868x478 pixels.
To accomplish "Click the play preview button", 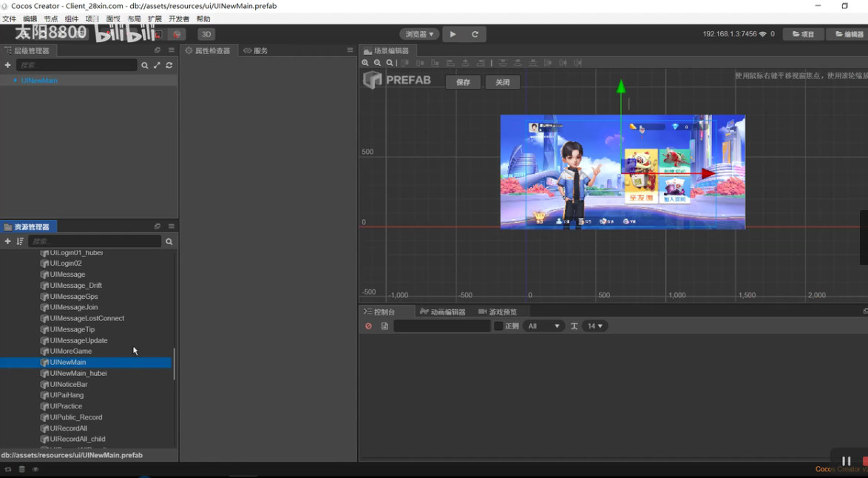I will [x=452, y=34].
